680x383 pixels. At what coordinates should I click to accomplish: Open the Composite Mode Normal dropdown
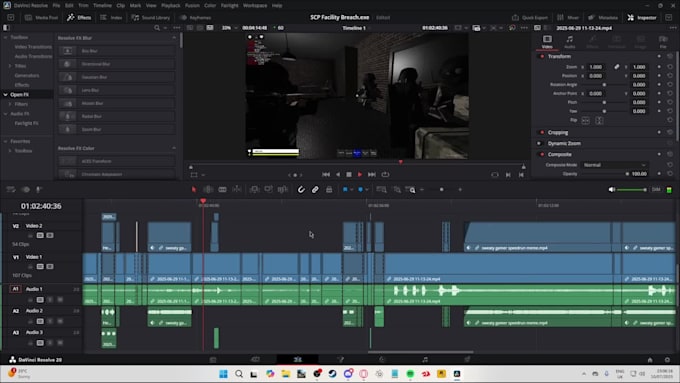click(x=614, y=165)
